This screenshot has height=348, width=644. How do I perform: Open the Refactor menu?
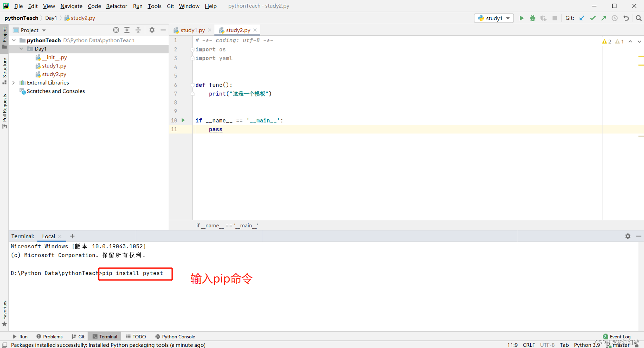point(116,6)
